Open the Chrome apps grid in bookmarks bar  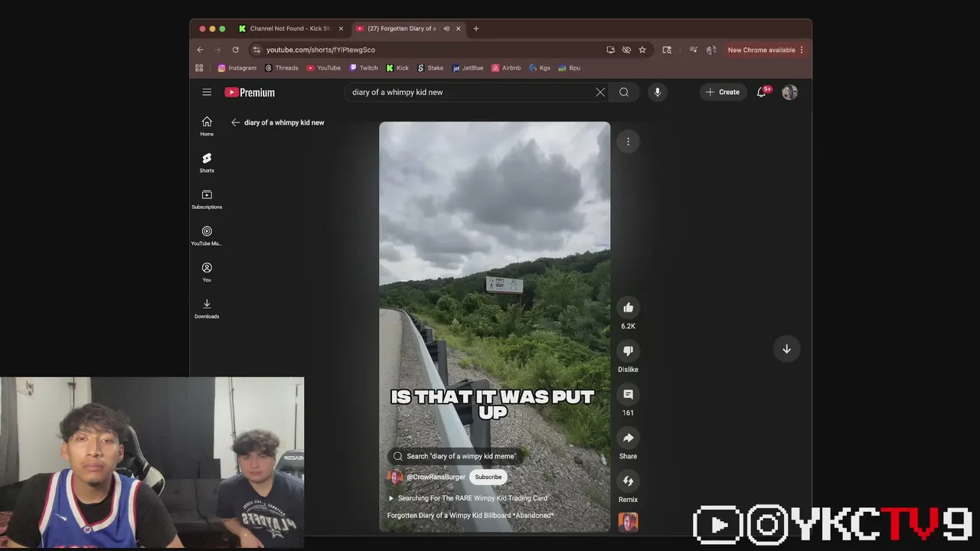pyautogui.click(x=199, y=68)
